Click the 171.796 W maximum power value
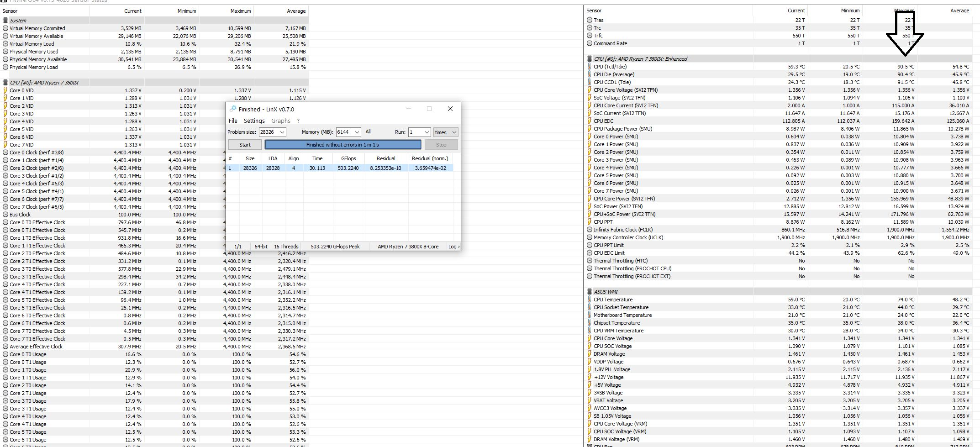The height and width of the screenshot is (447, 980). pyautogui.click(x=904, y=214)
